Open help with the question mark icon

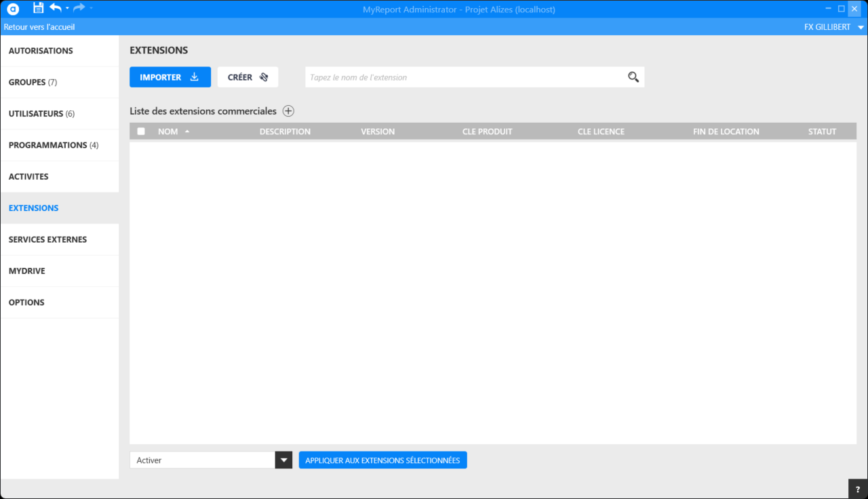pyautogui.click(x=858, y=490)
